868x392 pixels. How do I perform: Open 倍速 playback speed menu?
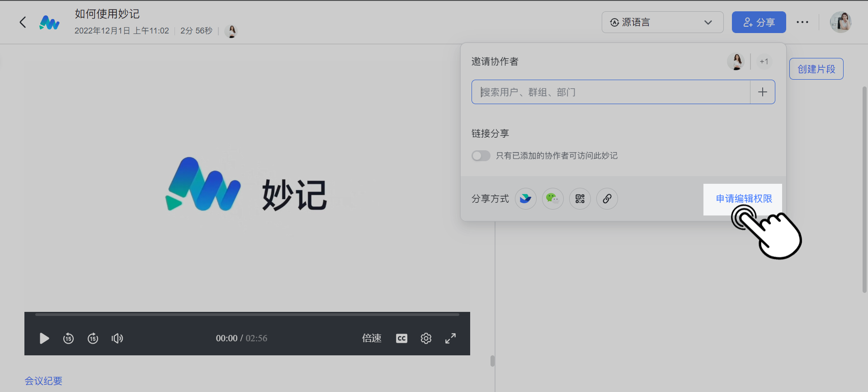coord(372,338)
